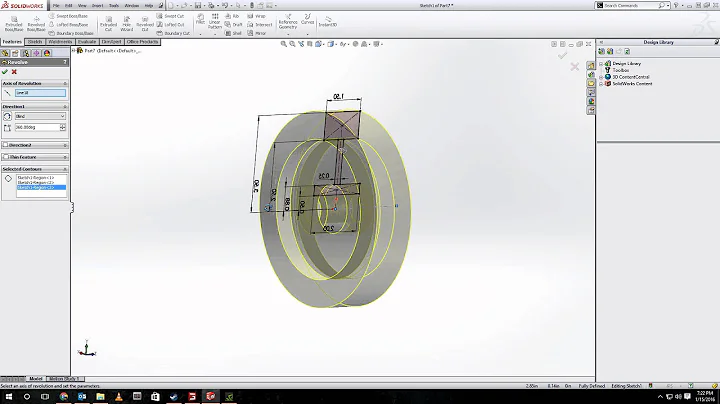Select the Revolved Cut tool
The width and height of the screenshot is (720, 404).
pyautogui.click(x=145, y=24)
